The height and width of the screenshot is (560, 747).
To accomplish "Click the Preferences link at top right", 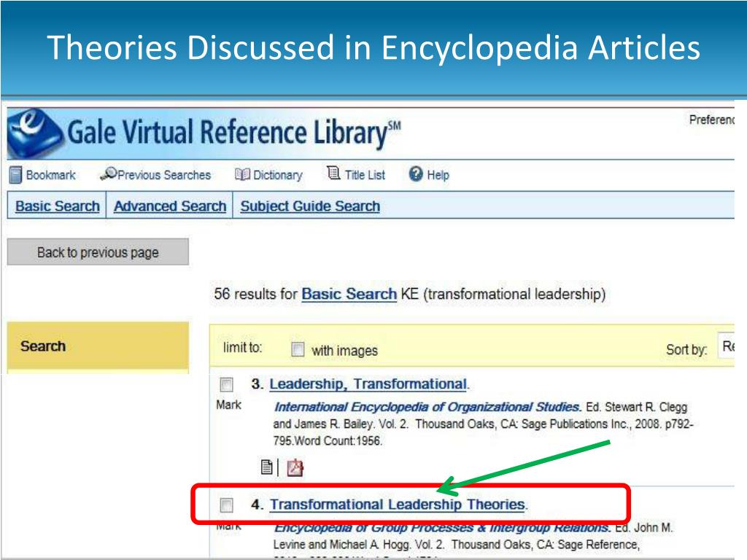I will 712,120.
